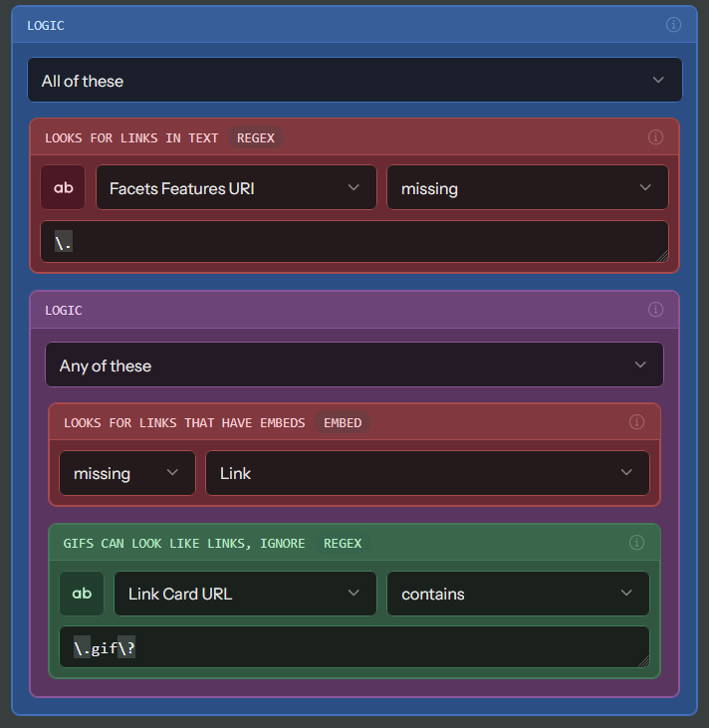Open info icon on the GIFs ignore block
Screen dimensions: 709x728
(636, 543)
